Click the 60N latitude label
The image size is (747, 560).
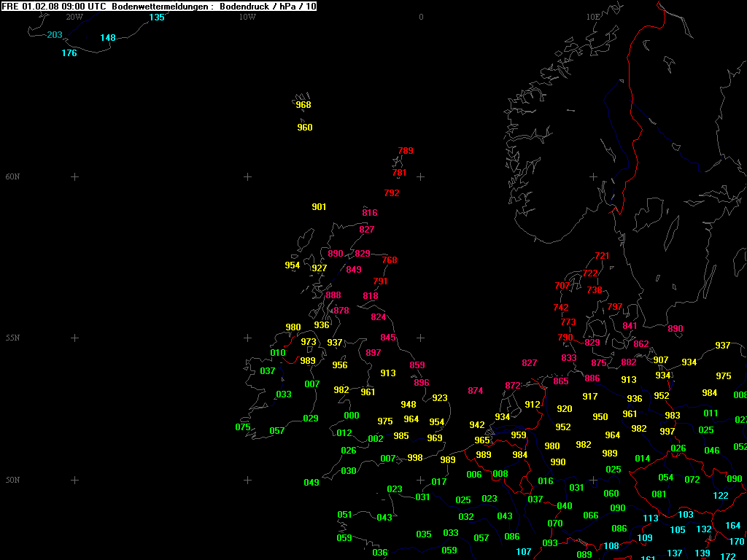[x=13, y=177]
